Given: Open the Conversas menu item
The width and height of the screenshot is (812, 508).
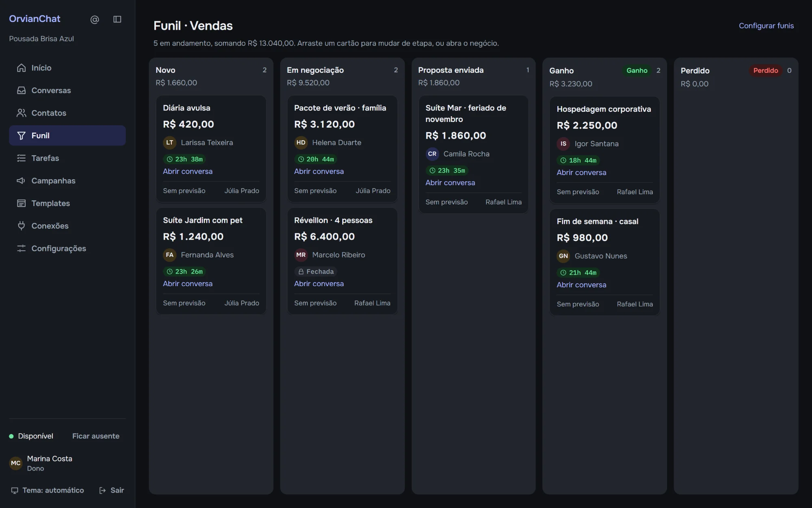Looking at the screenshot, I should click(67, 90).
